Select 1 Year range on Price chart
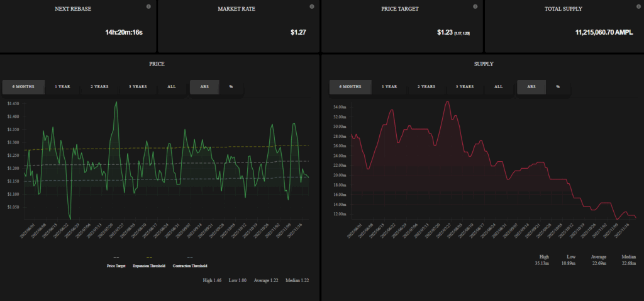 pos(62,86)
